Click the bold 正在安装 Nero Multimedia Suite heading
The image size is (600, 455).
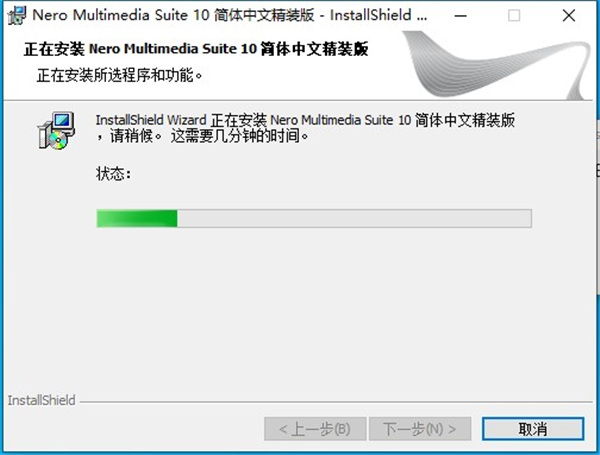[x=196, y=49]
